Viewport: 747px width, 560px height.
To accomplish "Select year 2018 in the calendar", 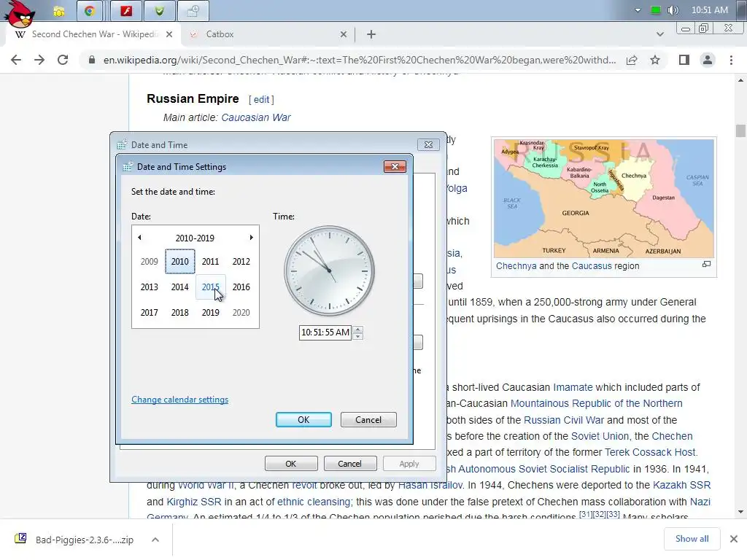I will coord(180,313).
